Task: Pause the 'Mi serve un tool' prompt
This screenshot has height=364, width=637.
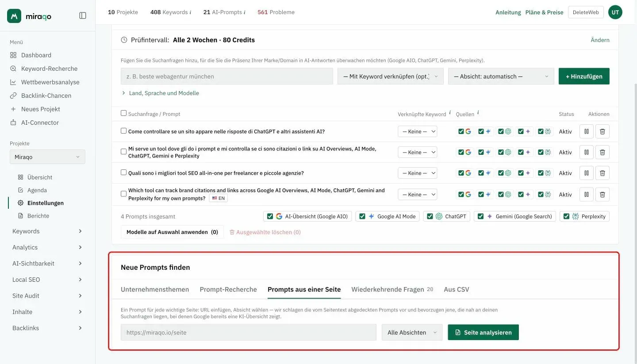Action: click(586, 152)
